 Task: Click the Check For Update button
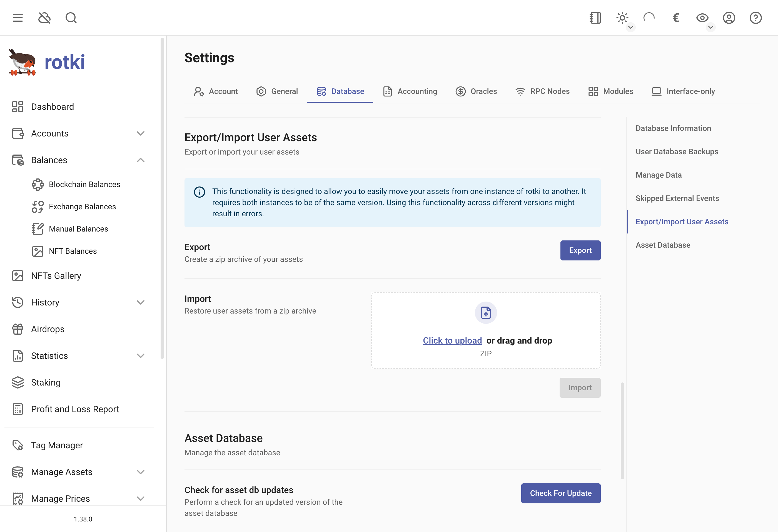(561, 493)
